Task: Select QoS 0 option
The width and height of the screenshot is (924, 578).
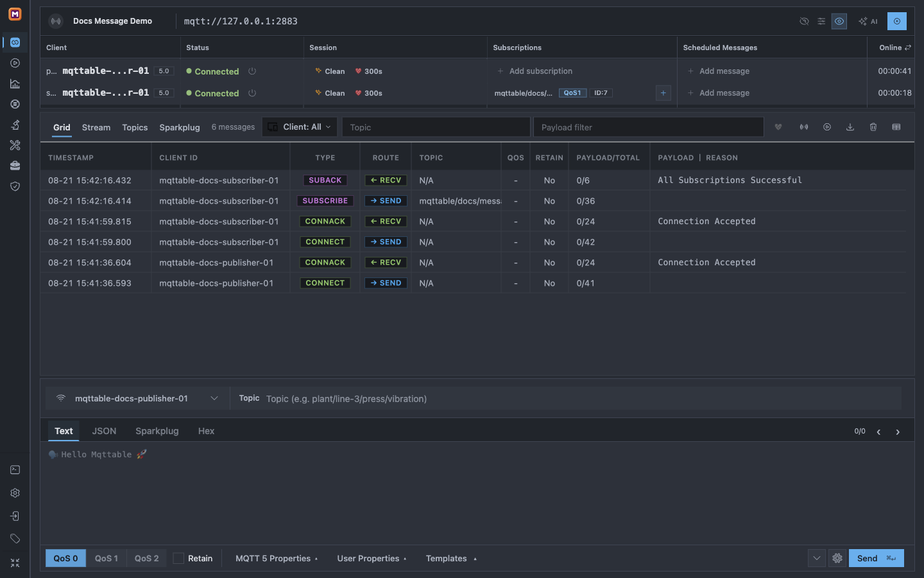Action: pos(65,558)
